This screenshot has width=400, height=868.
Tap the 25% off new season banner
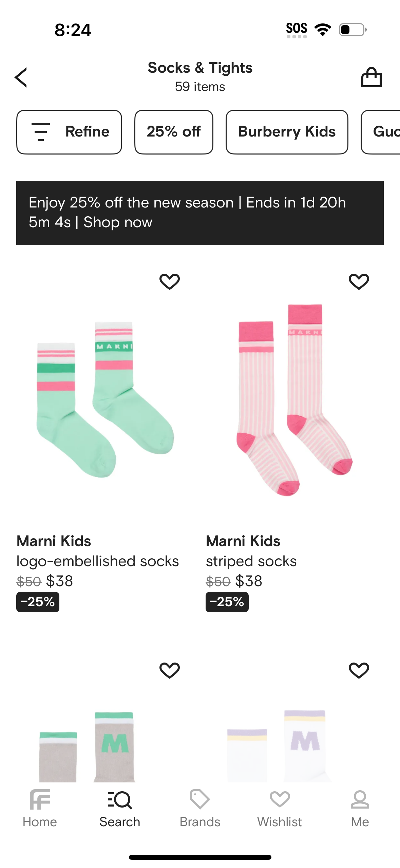click(200, 213)
